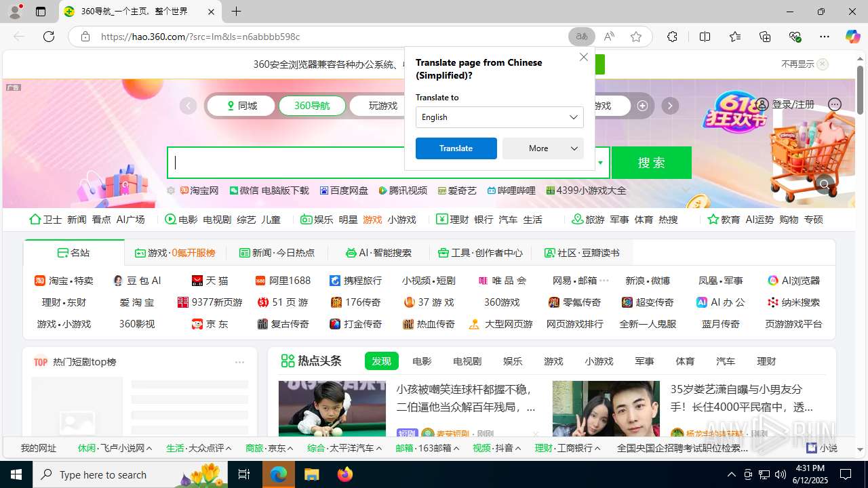This screenshot has width=868, height=488.
Task: Open the chat bubble icon near login
Action: (x=835, y=104)
